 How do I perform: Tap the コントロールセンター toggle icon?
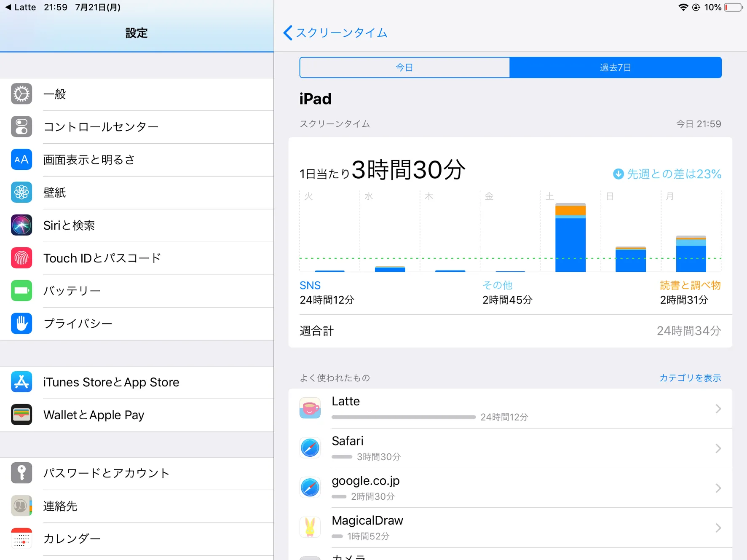click(21, 127)
